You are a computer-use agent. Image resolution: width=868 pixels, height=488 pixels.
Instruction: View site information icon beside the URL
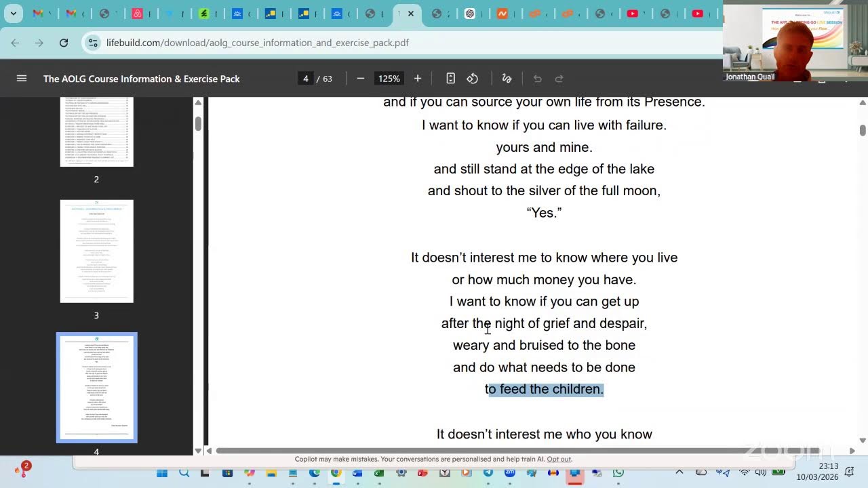(93, 43)
